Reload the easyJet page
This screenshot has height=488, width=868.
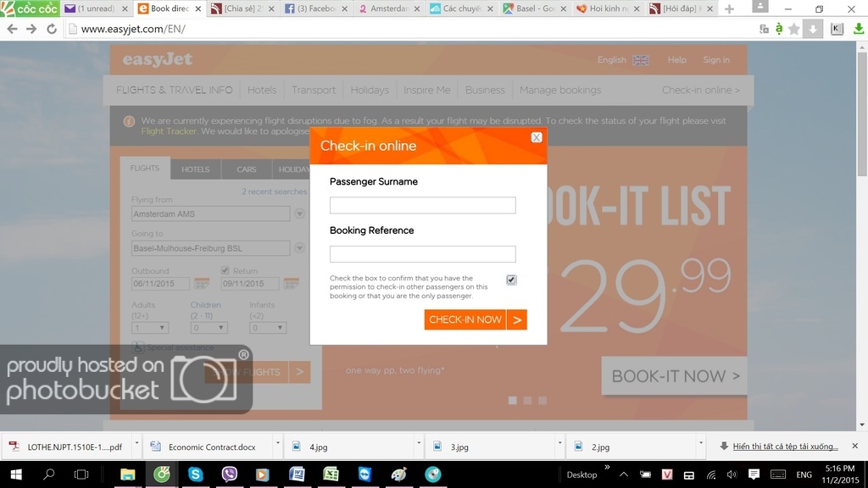52,29
